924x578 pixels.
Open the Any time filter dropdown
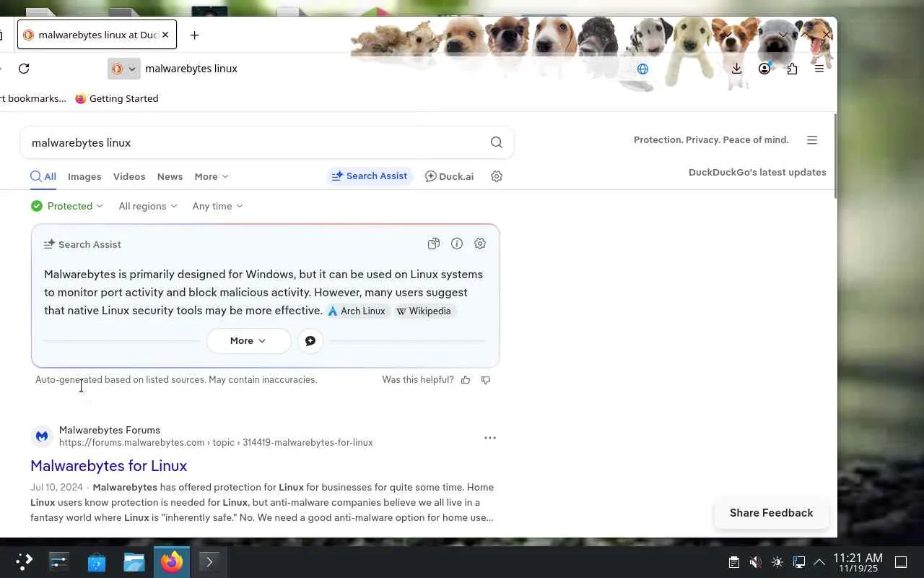[x=217, y=206]
